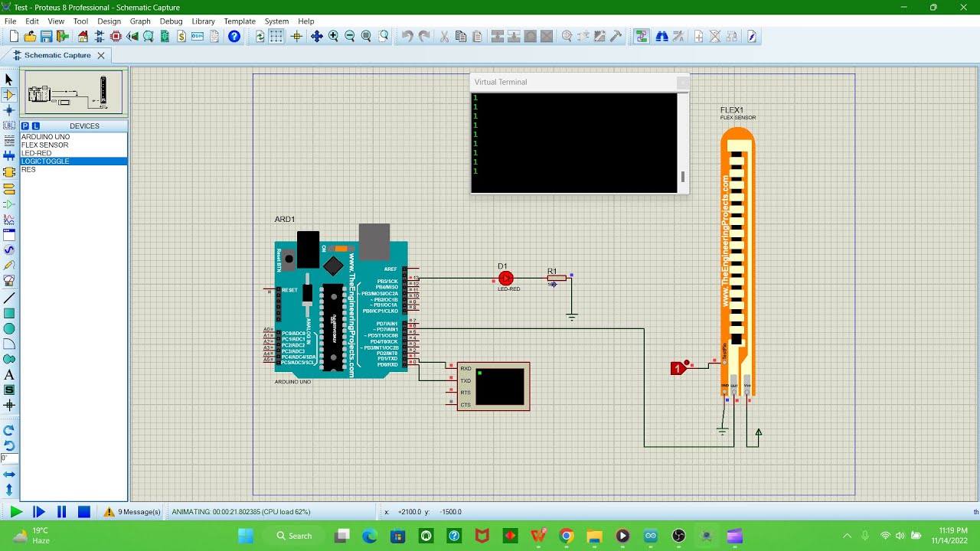980x551 pixels.
Task: Select the Graph Mode tool
Action: point(9,220)
